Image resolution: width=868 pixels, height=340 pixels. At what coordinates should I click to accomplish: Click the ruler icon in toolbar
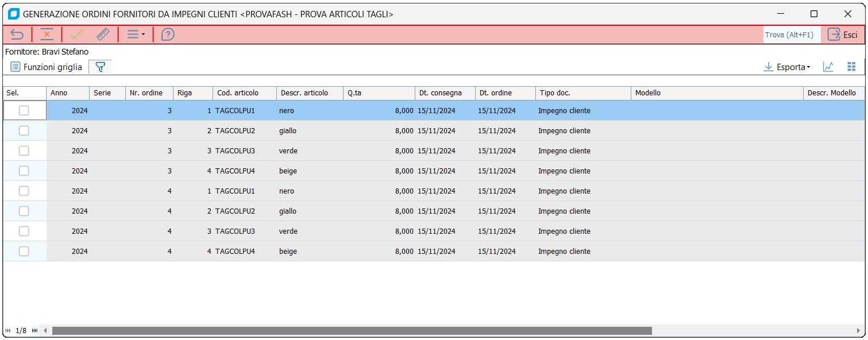103,34
